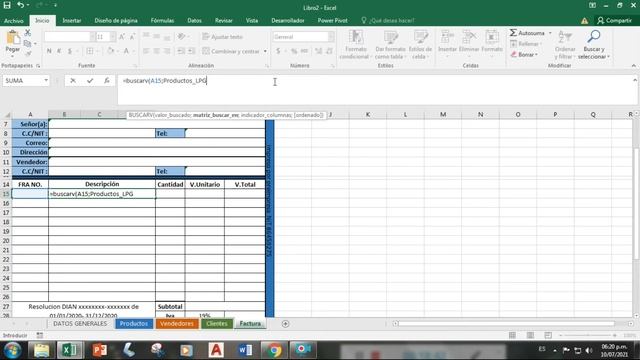Switch to Insertar ribbon tab
This screenshot has height=360, width=640.
(x=71, y=20)
